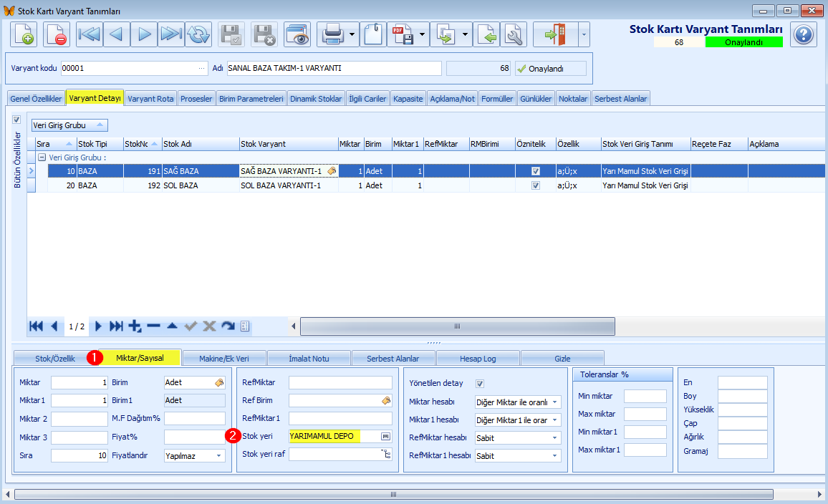Click the PDF export save icon
Viewport: 828px width, 504px height.
(x=403, y=35)
